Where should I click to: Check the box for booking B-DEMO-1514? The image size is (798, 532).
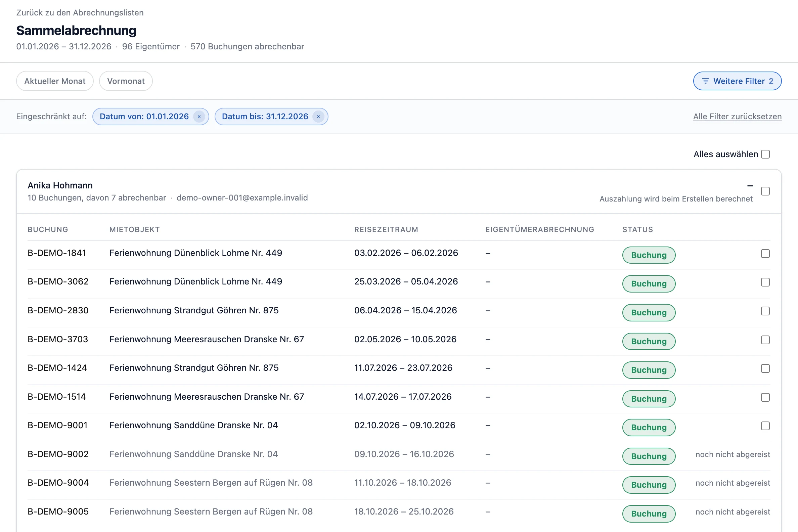tap(765, 397)
